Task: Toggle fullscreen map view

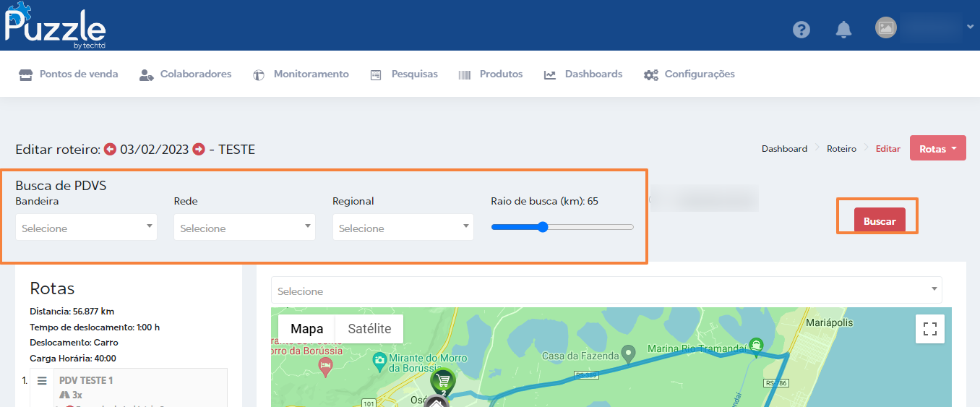Action: (x=930, y=329)
